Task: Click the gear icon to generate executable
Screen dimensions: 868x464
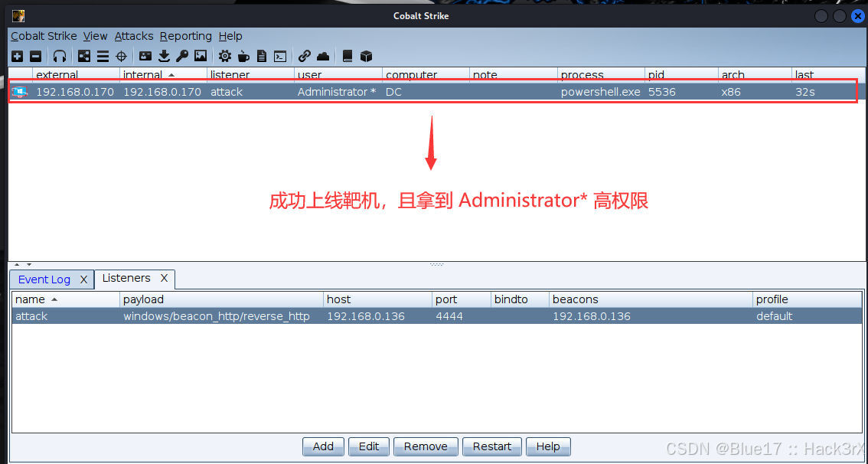Action: [225, 56]
